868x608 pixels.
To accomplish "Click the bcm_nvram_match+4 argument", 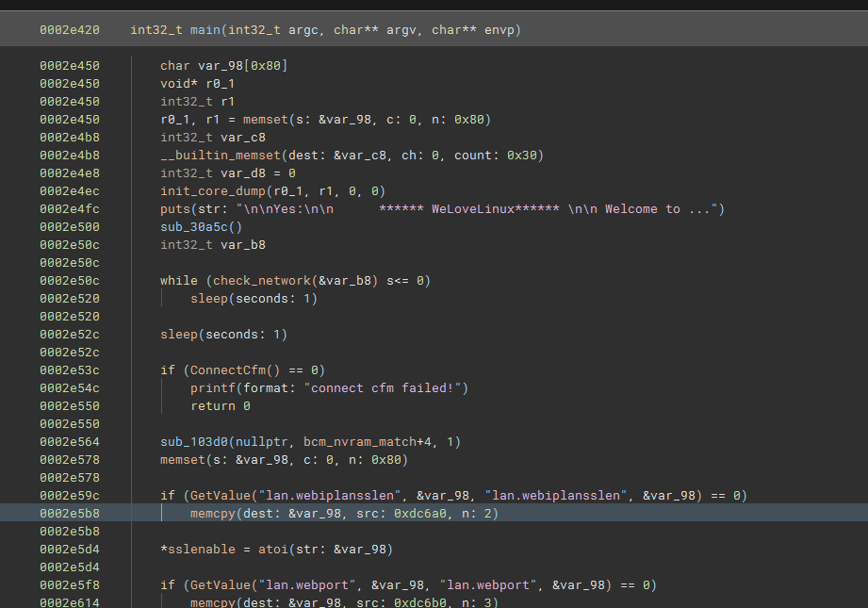I will click(368, 442).
